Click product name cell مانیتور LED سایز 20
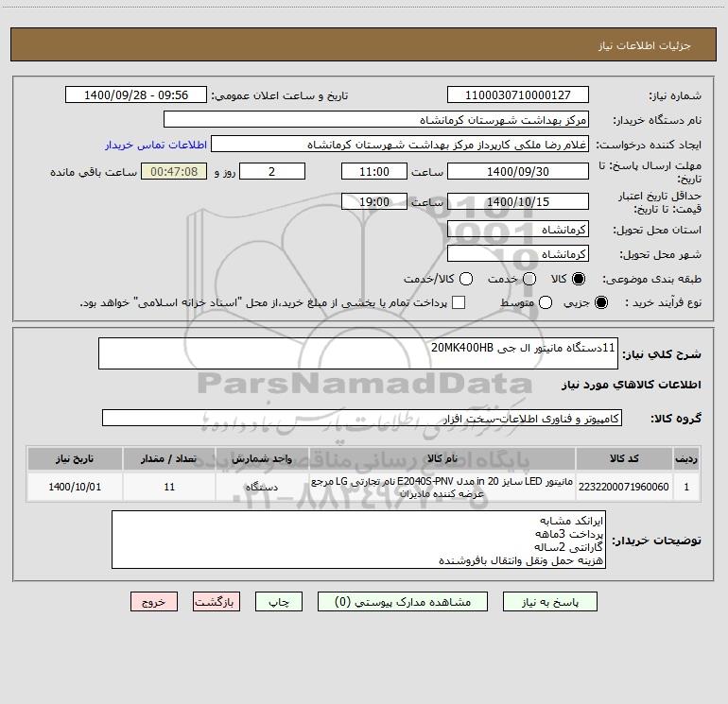Image resolution: width=728 pixels, height=704 pixels. [442, 487]
